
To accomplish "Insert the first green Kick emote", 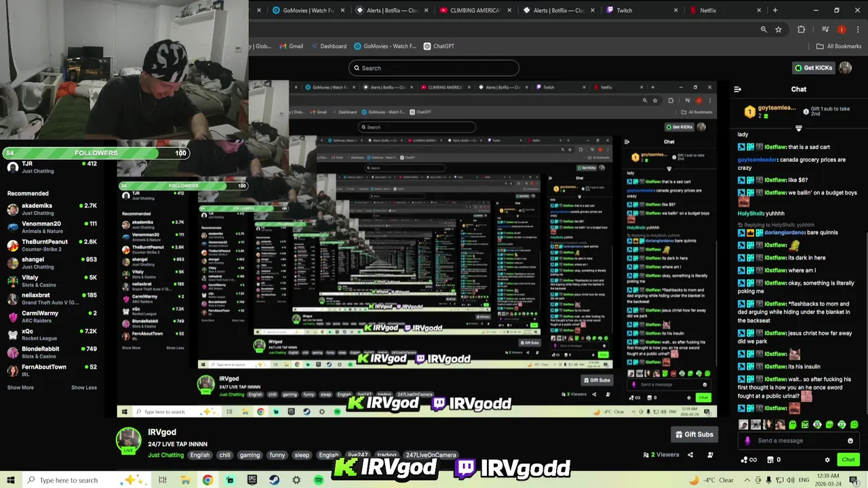I will pyautogui.click(x=793, y=425).
